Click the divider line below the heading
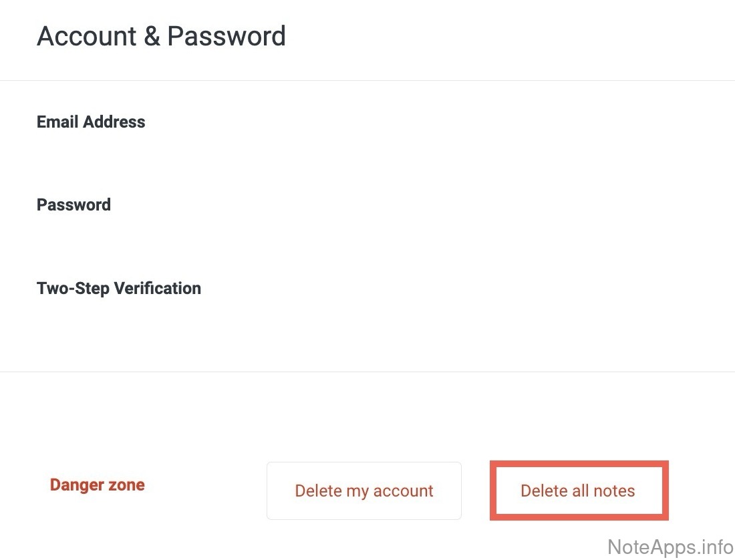 [367, 81]
